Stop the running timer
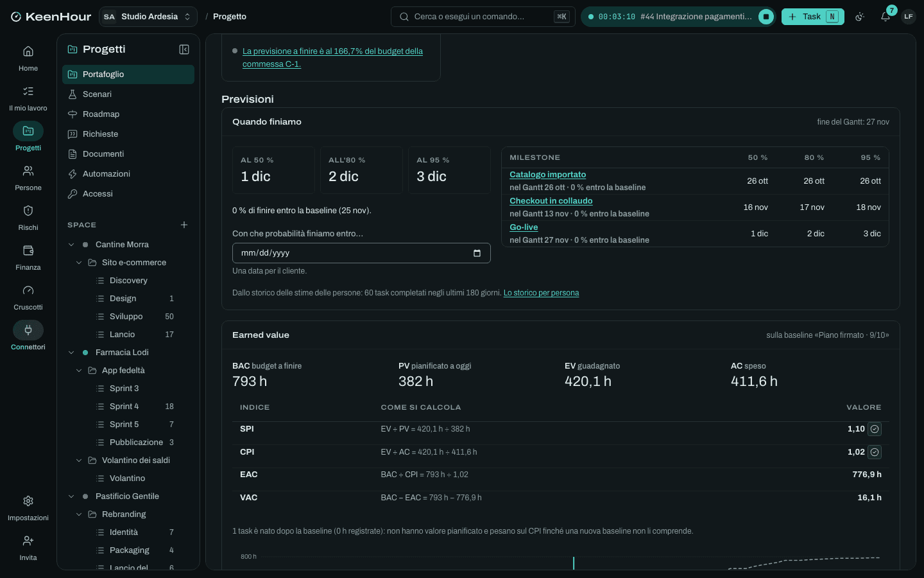This screenshot has height=578, width=924. click(766, 17)
